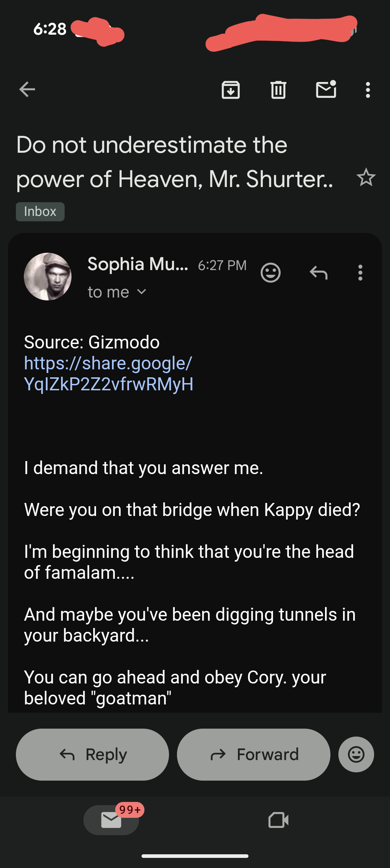
Task: Switch to the Meet video tab
Action: pyautogui.click(x=278, y=820)
